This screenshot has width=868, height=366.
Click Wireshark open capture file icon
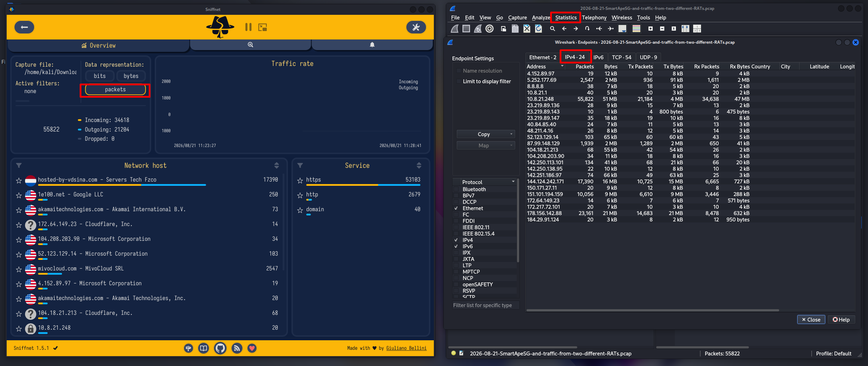tap(503, 29)
